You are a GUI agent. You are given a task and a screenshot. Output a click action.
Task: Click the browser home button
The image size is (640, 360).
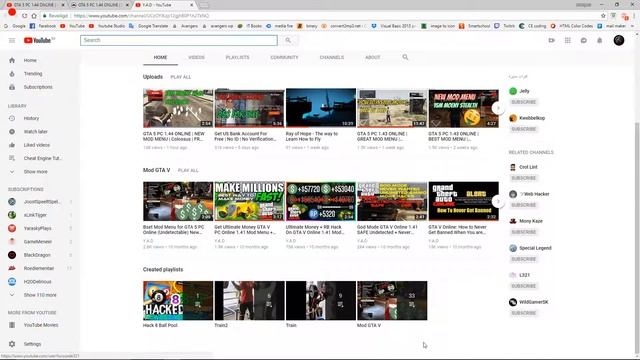[34, 16]
